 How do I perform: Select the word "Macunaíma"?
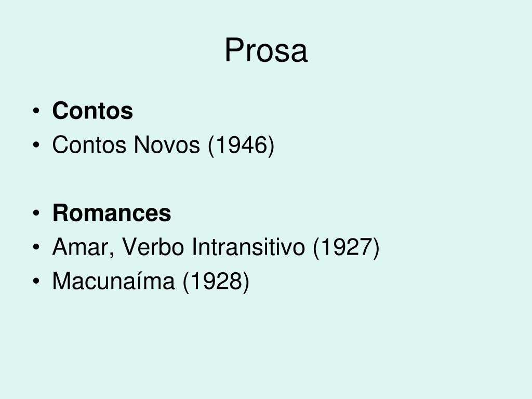coord(113,281)
